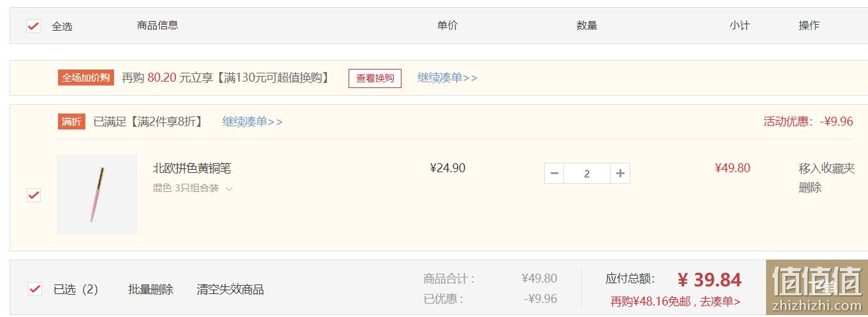Screen dimensions: 868x317
Task: Uncheck the 北欧拼色黄铜笔 item checkbox
Action: point(34,195)
